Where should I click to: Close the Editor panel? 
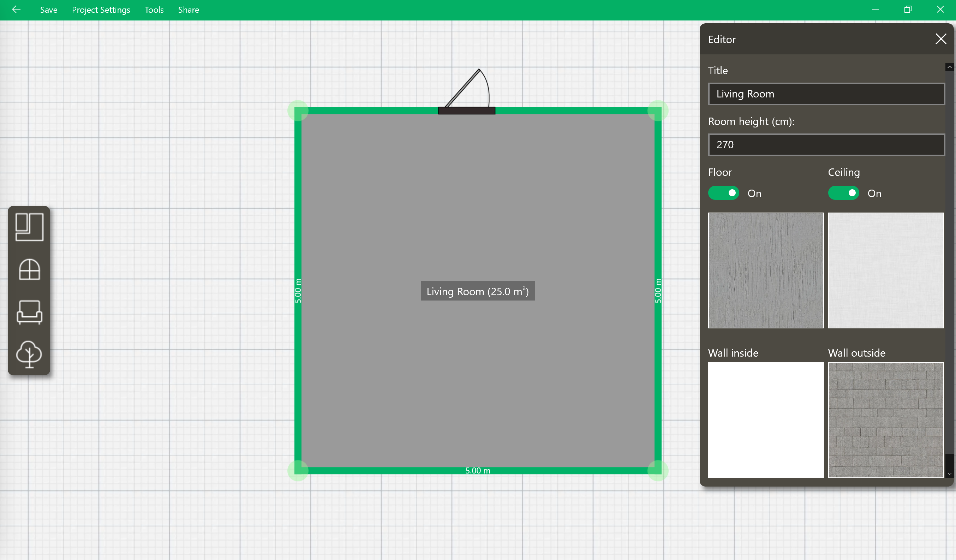tap(940, 39)
